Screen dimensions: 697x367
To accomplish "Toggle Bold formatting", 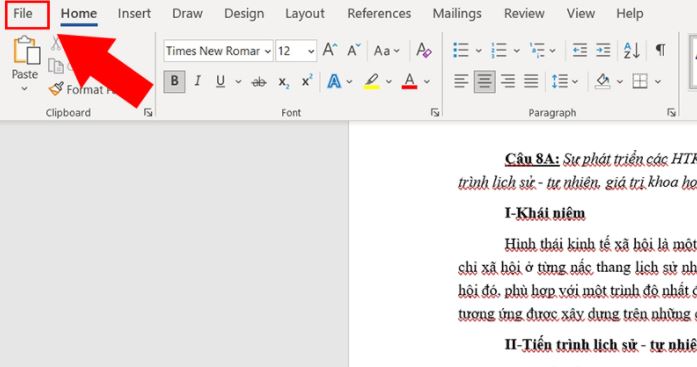I will point(174,81).
